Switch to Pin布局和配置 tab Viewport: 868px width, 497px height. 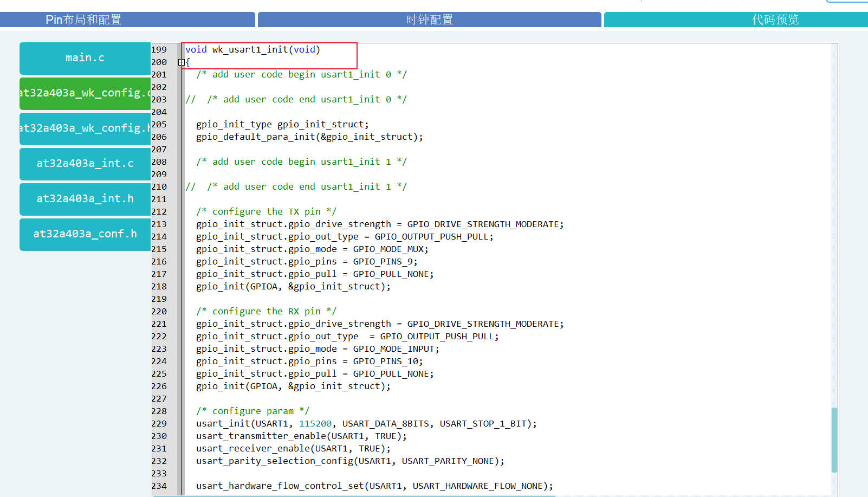127,20
